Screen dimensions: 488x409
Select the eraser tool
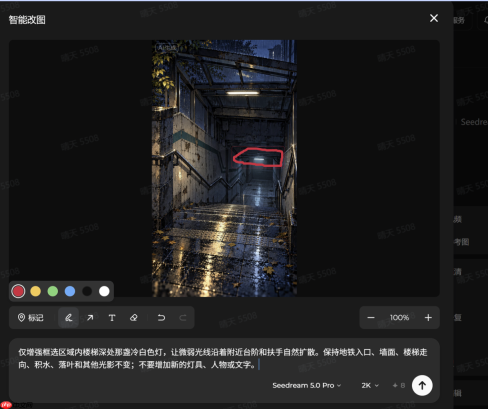pyautogui.click(x=134, y=318)
